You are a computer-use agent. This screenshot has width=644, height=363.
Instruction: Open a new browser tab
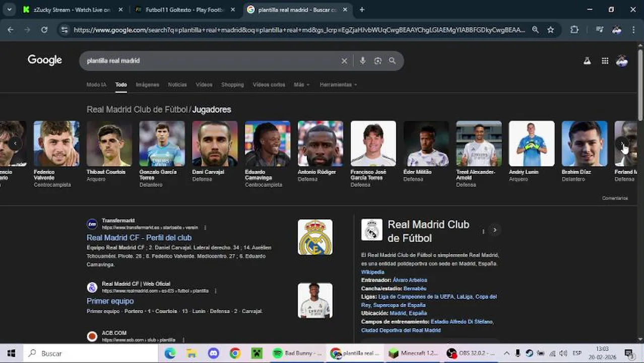(x=362, y=10)
